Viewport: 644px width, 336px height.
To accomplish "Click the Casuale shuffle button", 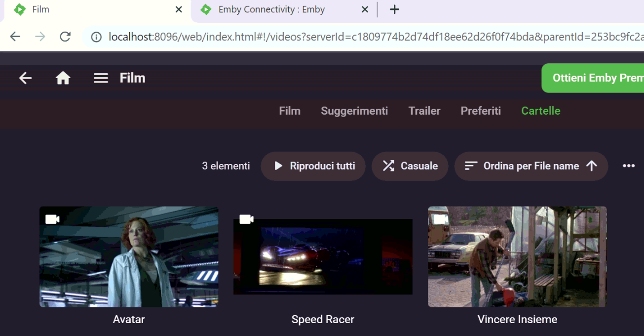I will point(410,166).
